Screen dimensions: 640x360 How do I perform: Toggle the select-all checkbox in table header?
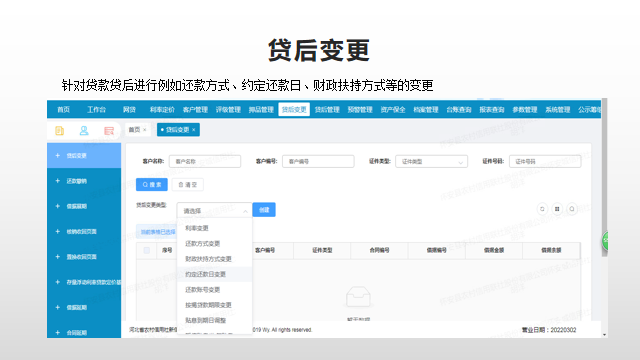click(x=147, y=250)
